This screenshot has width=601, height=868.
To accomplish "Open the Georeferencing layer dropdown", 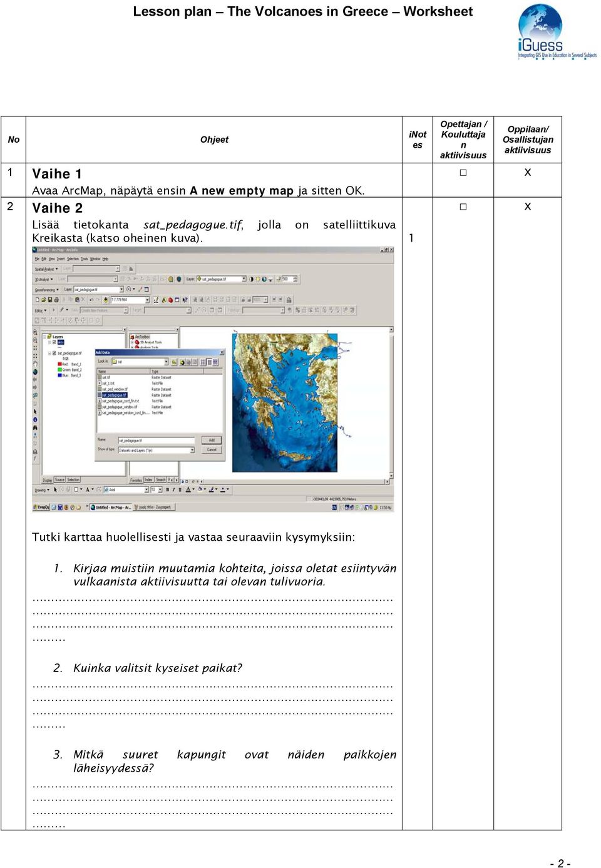I will tap(121, 290).
